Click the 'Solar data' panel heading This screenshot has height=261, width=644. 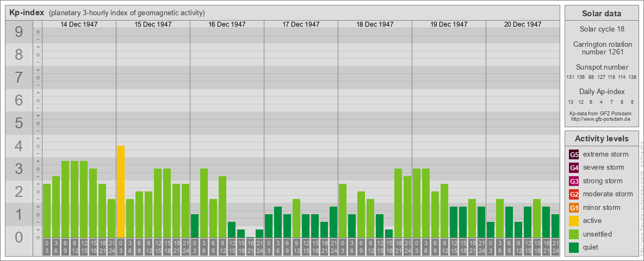(x=602, y=14)
